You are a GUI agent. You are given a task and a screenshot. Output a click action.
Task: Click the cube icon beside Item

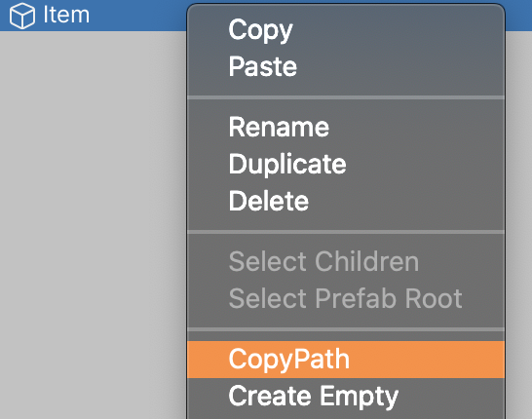point(22,16)
